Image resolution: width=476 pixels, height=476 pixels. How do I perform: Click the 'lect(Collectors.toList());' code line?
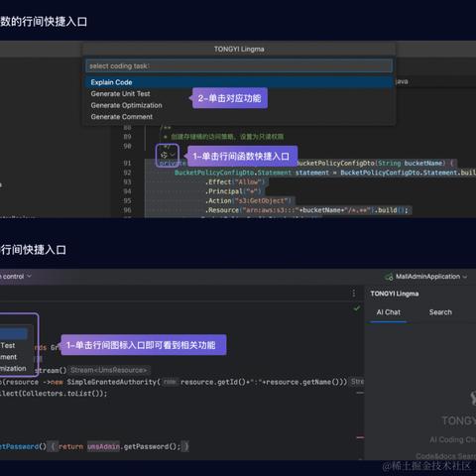pyautogui.click(x=54, y=394)
